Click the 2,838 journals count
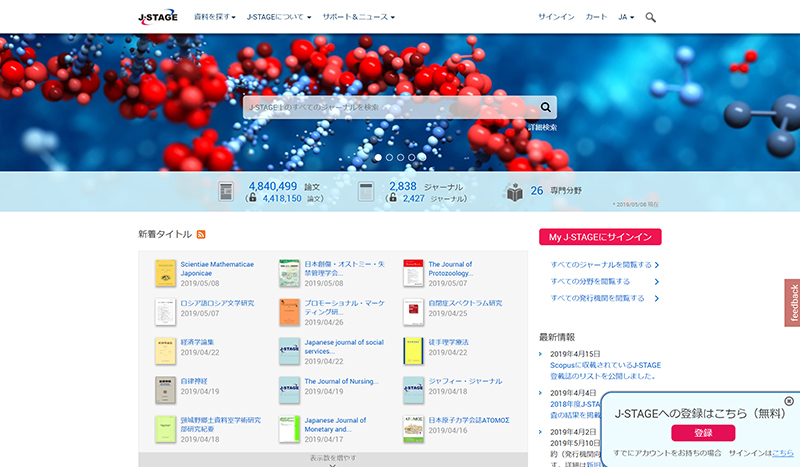Image resolution: width=800 pixels, height=467 pixels. point(403,186)
